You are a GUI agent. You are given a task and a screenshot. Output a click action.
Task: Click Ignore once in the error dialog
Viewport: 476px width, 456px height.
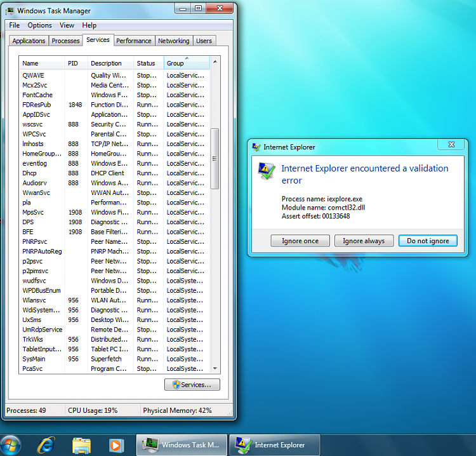(300, 241)
